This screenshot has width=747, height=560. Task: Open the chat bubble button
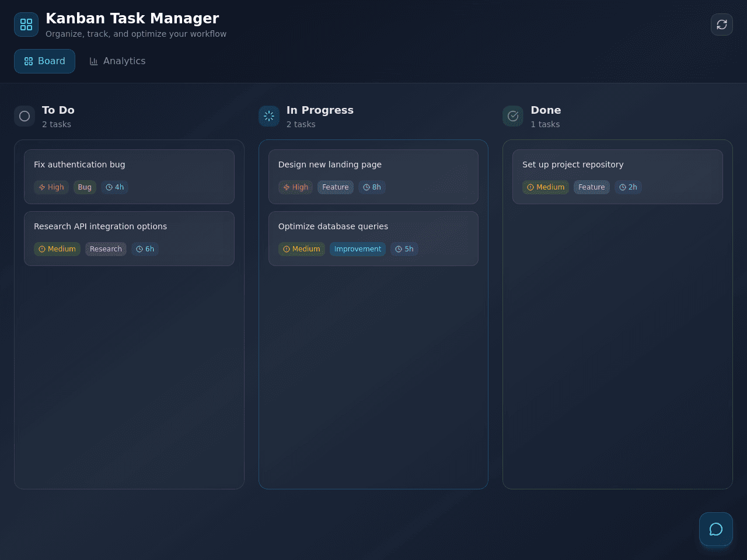point(716,529)
